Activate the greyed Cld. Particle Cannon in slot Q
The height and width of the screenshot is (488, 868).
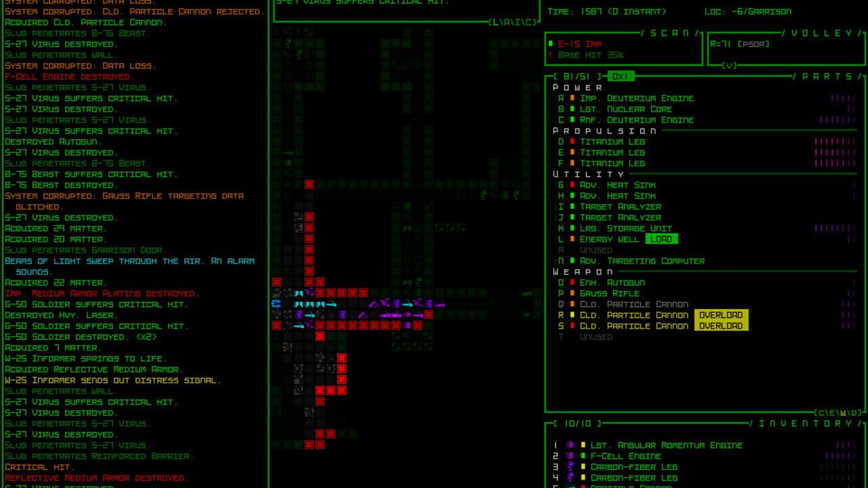click(x=633, y=304)
